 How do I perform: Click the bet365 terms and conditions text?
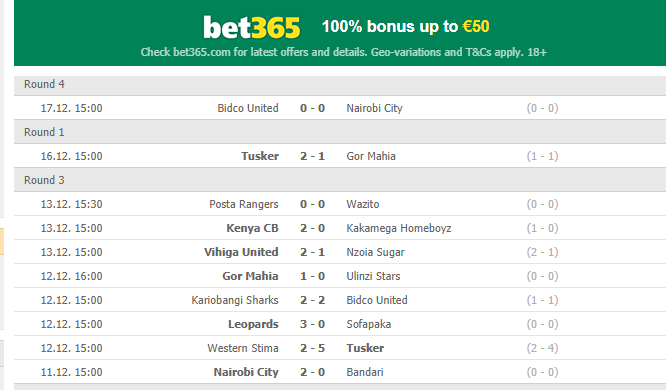344,52
